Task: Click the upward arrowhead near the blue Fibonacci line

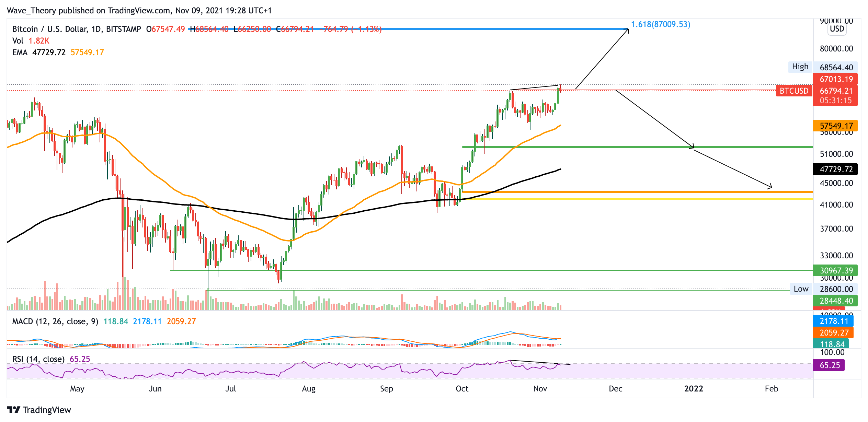Action: point(627,30)
